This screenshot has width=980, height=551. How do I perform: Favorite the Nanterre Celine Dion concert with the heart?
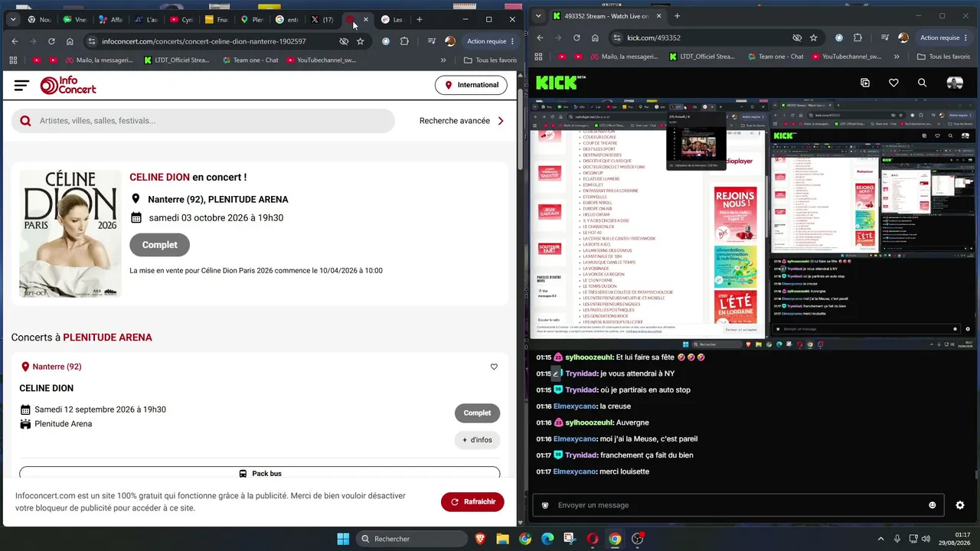[494, 367]
